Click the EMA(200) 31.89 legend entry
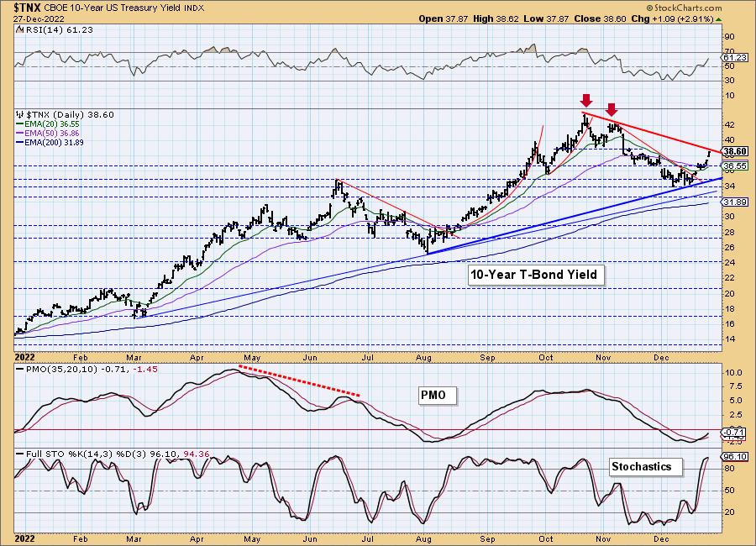 coord(54,142)
